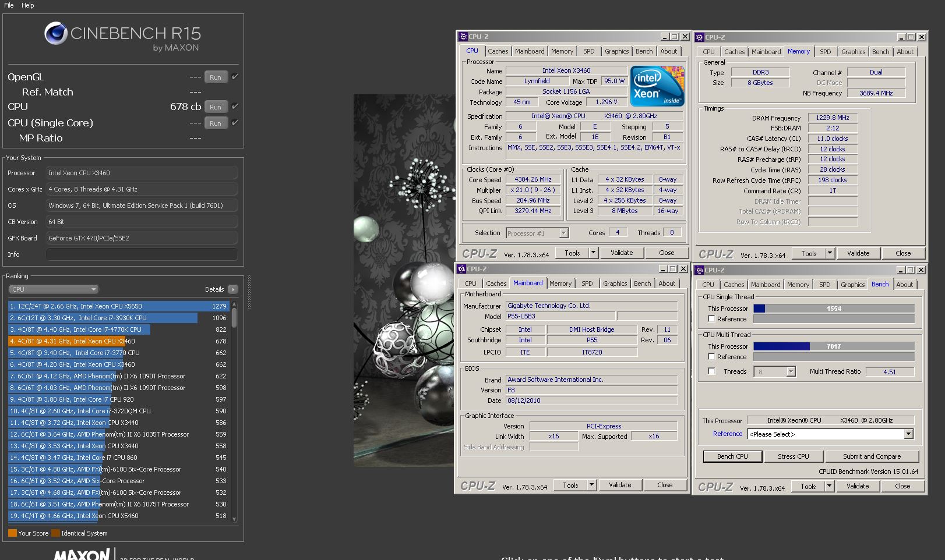Open the File menu
The width and height of the screenshot is (945, 560).
tap(9, 5)
